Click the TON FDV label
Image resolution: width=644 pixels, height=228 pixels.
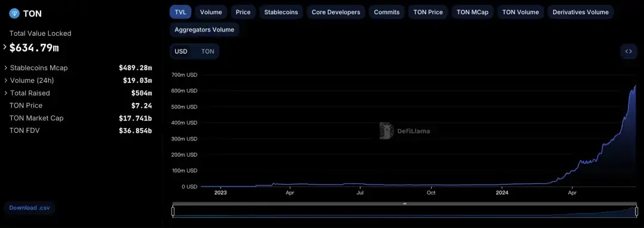24,130
